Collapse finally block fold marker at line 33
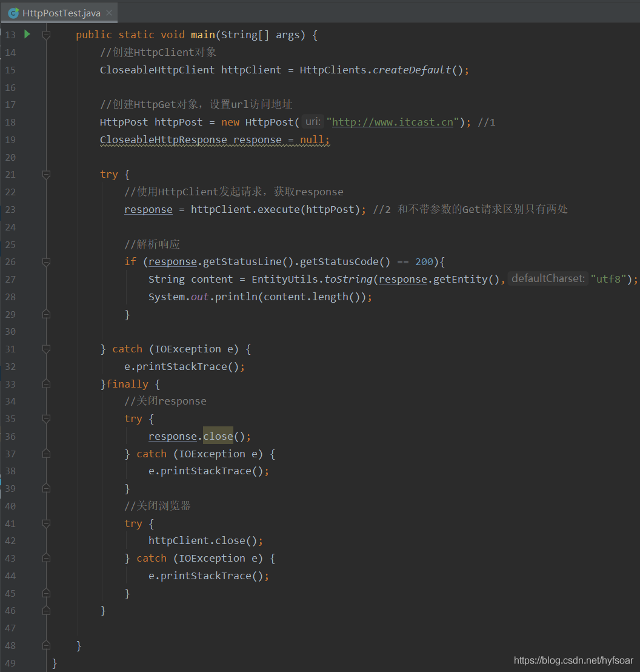 [x=46, y=384]
